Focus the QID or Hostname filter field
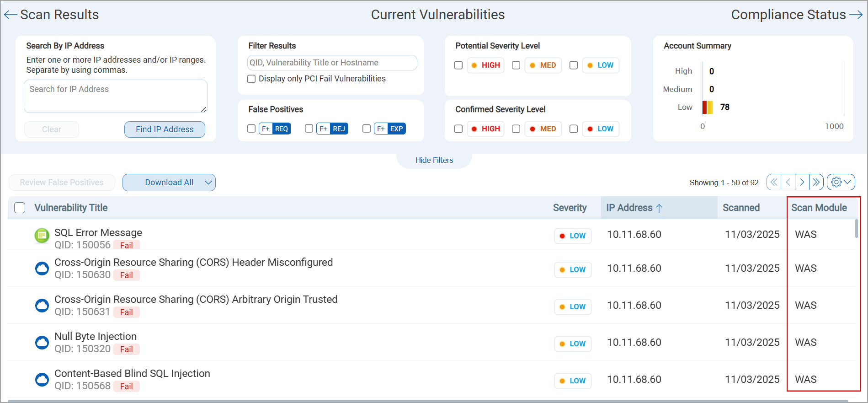This screenshot has width=868, height=403. pyautogui.click(x=332, y=63)
